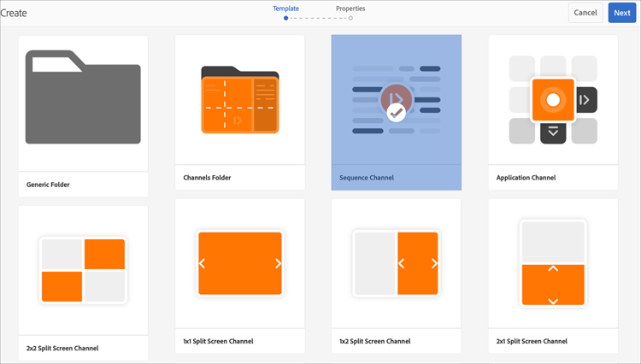
Task: Click the 2x2 Split Screen Channel label
Action: 62,348
